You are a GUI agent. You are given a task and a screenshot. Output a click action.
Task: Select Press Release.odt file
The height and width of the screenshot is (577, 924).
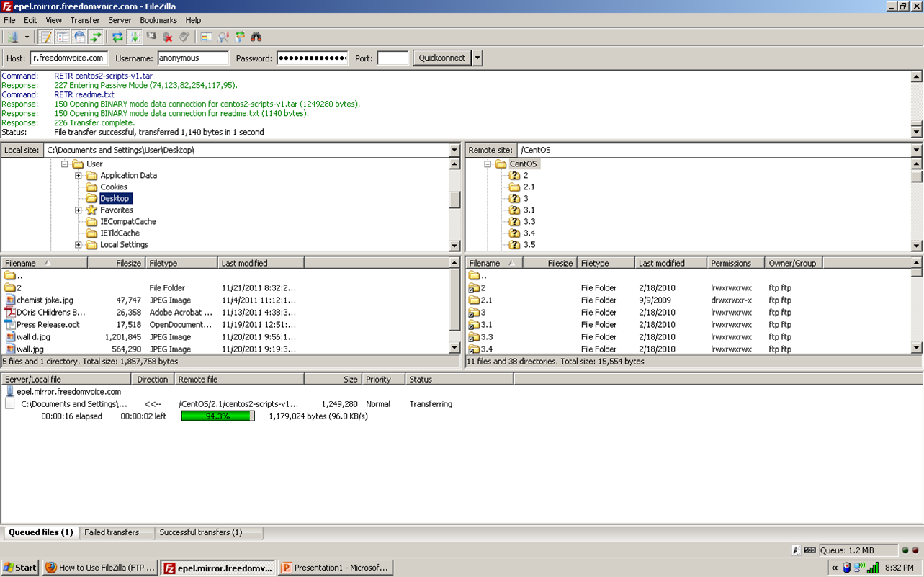(48, 324)
